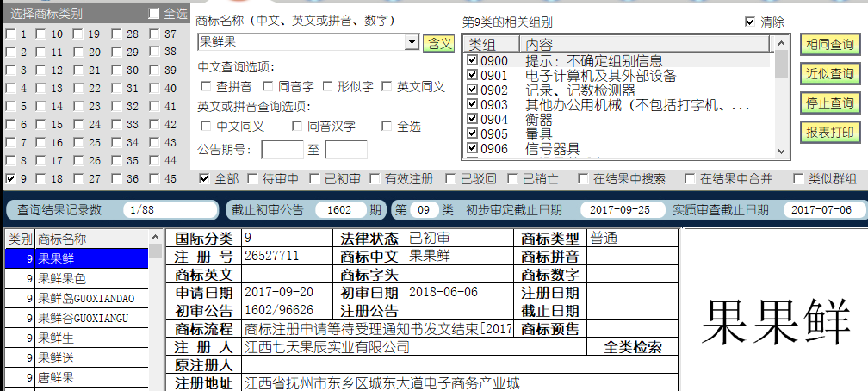Image resolution: width=868 pixels, height=391 pixels.
Task: Open the trademark name dropdown arrow
Action: point(412,43)
